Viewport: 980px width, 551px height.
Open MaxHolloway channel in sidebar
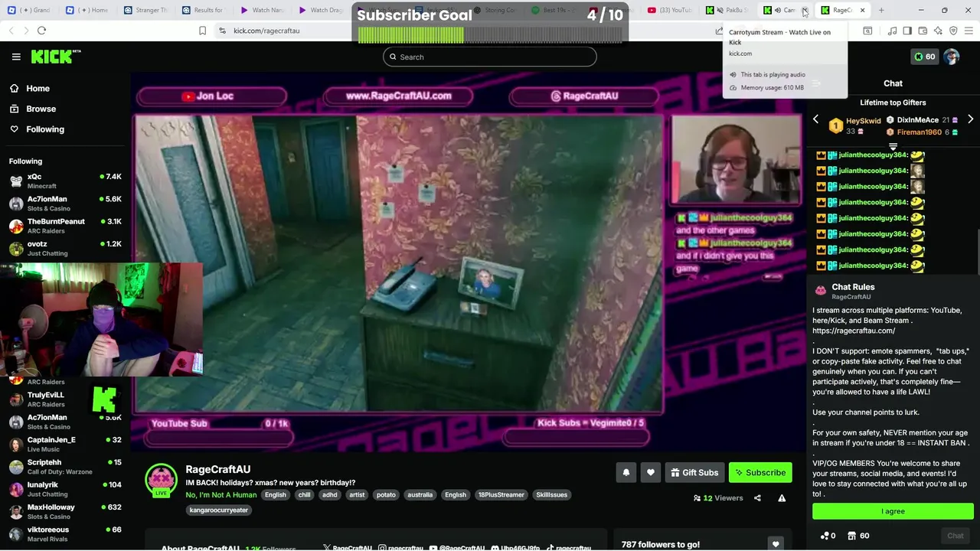[65, 511]
